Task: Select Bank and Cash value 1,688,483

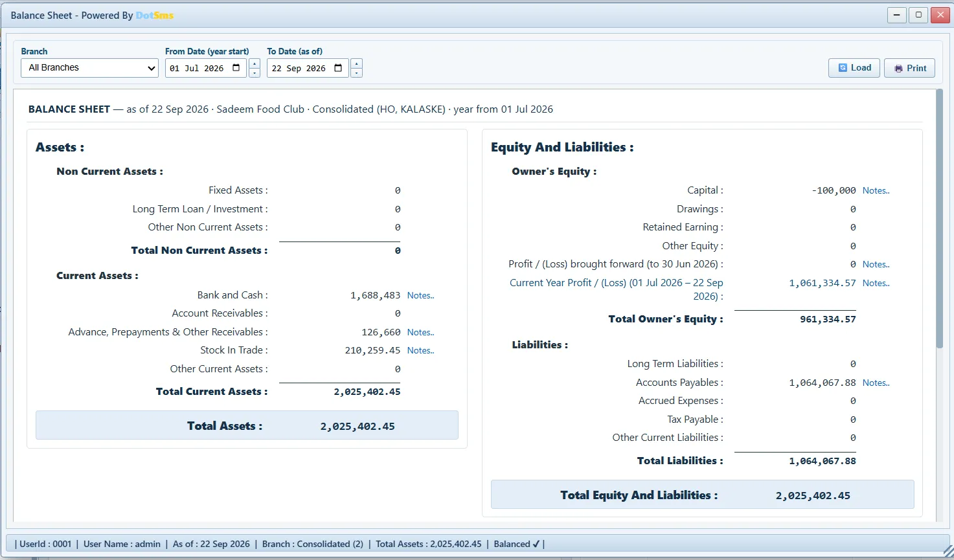Action: click(x=375, y=295)
